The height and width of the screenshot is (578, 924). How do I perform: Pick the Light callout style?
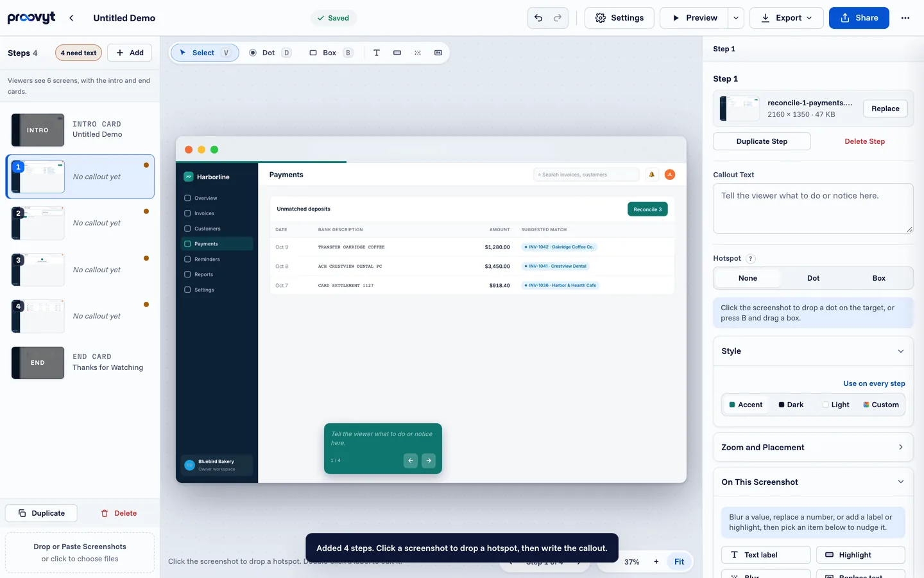click(836, 405)
